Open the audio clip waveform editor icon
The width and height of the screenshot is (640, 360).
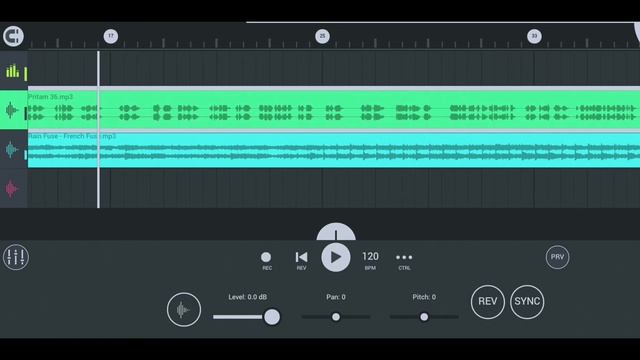184,310
